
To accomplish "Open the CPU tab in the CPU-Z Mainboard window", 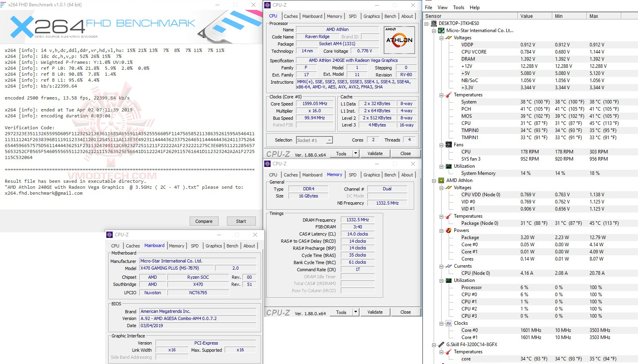I will pos(115,246).
